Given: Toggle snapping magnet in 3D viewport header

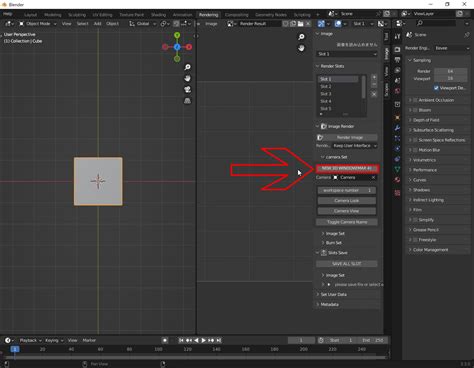Looking at the screenshot, I should coord(176,24).
